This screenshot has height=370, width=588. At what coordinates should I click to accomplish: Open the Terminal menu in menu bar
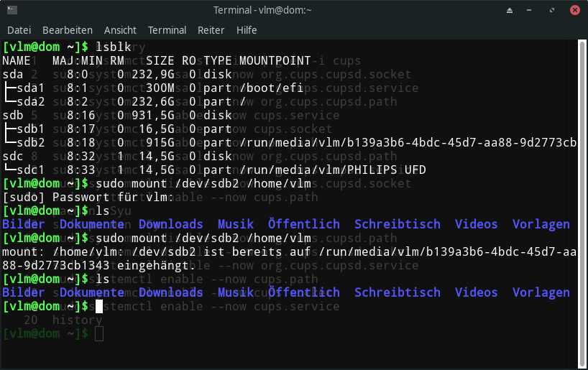[167, 30]
